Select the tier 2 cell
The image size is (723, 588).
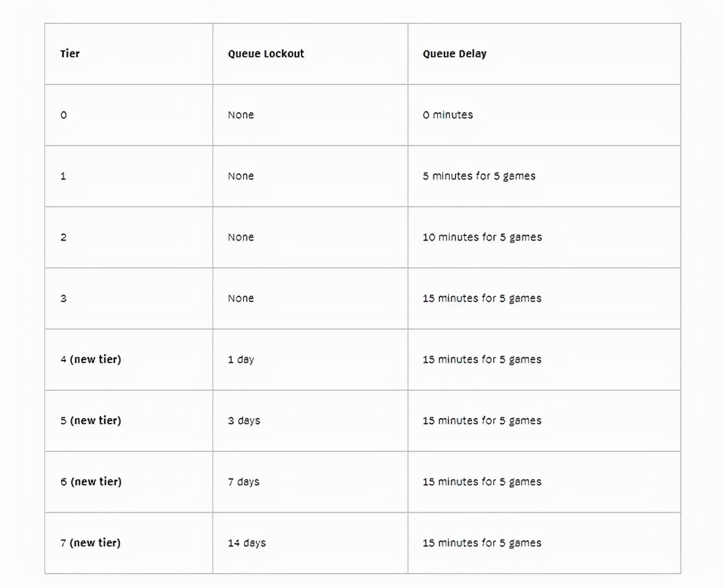(63, 237)
